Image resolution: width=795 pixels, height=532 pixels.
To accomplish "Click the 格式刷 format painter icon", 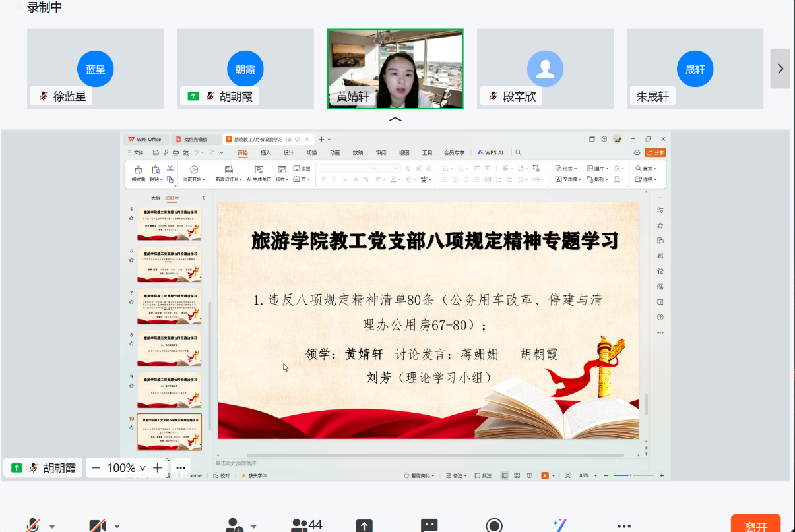I will (138, 169).
